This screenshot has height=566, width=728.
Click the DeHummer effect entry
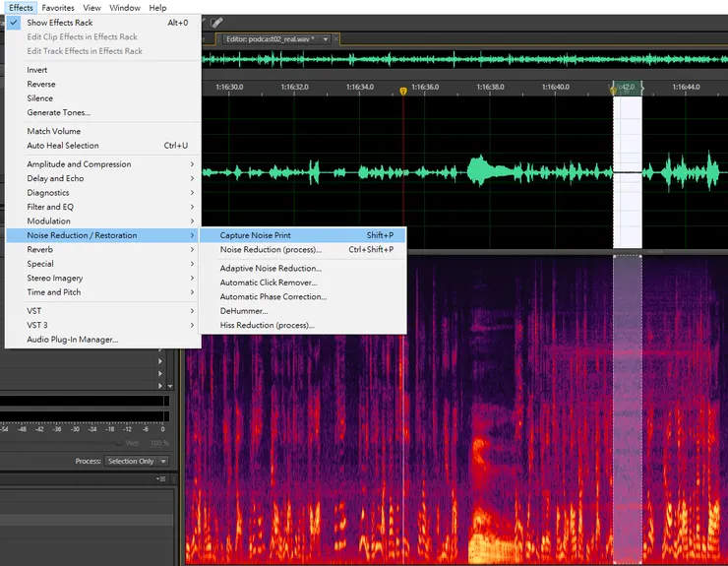(x=244, y=311)
